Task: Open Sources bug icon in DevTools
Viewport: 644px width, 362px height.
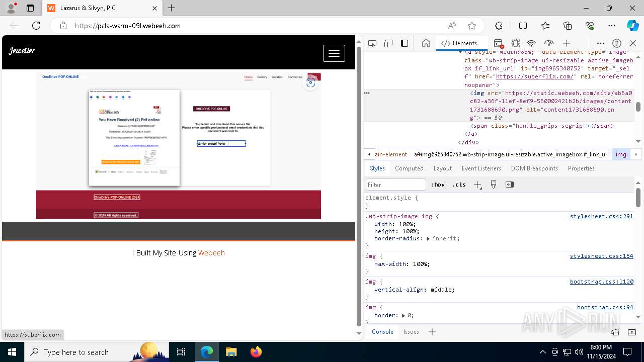Action: click(x=516, y=43)
